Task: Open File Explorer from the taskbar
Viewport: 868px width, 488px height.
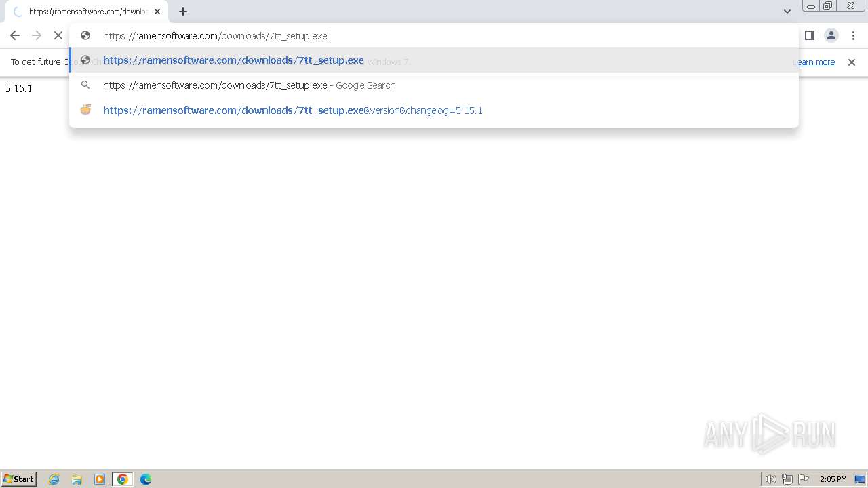Action: tap(77, 479)
